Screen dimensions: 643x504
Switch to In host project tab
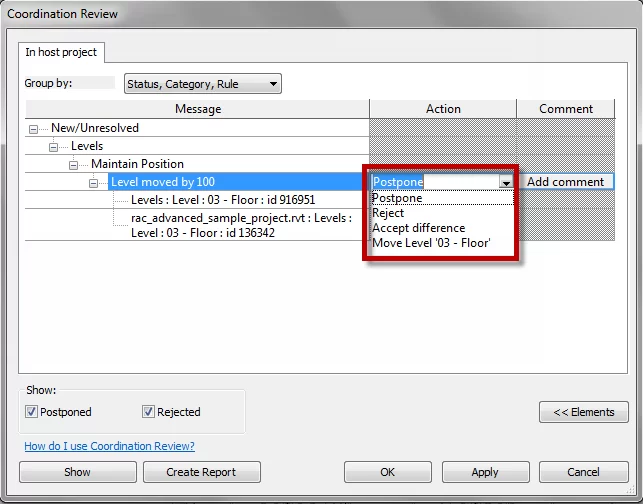[x=62, y=52]
